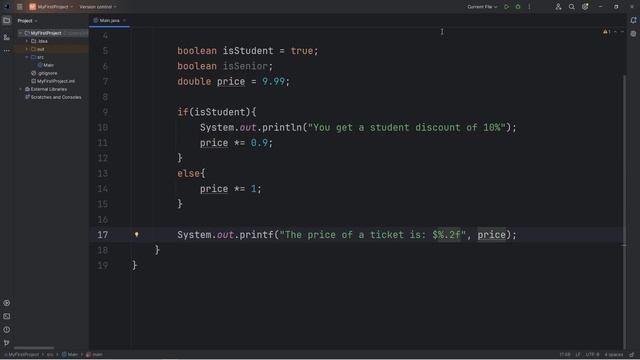This screenshot has height=360, width=640.
Task: Click the IntelliJ logo in title bar
Action: (x=7, y=7)
